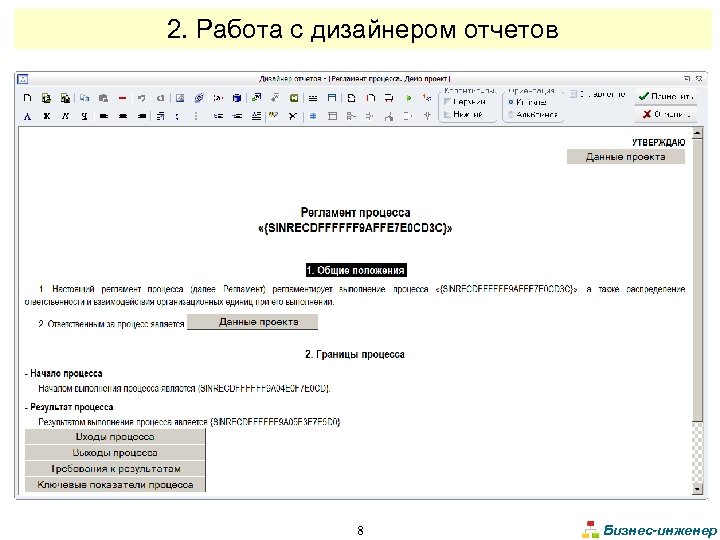Center-align the text

click(123, 116)
